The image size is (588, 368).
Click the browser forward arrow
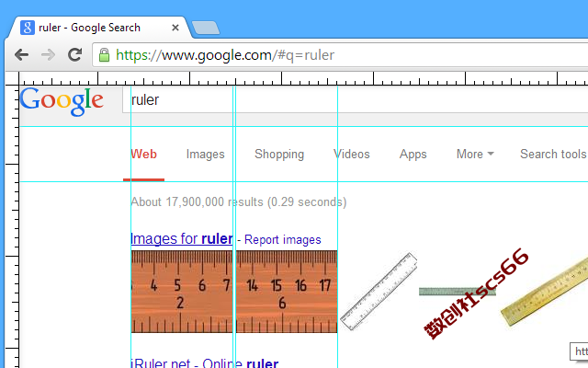click(x=48, y=55)
